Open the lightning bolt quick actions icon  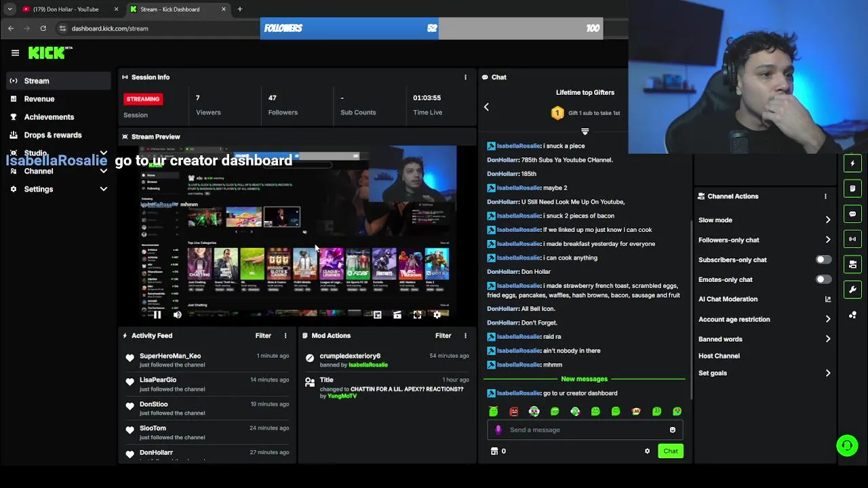[852, 163]
